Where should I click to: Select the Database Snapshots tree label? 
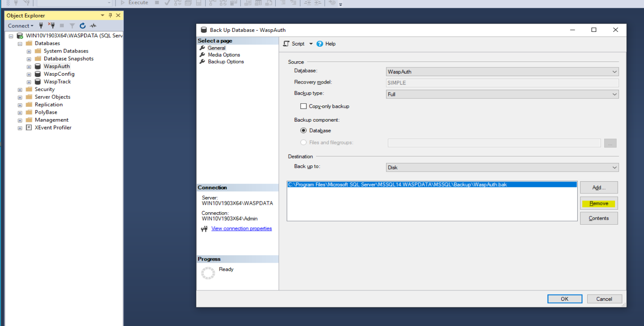69,59
